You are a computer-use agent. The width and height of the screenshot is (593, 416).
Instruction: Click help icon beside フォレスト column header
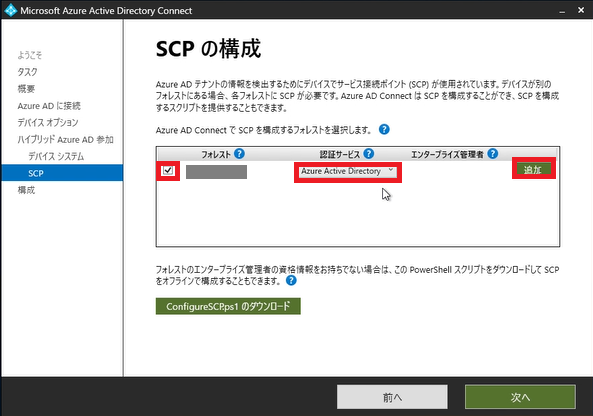click(x=239, y=154)
